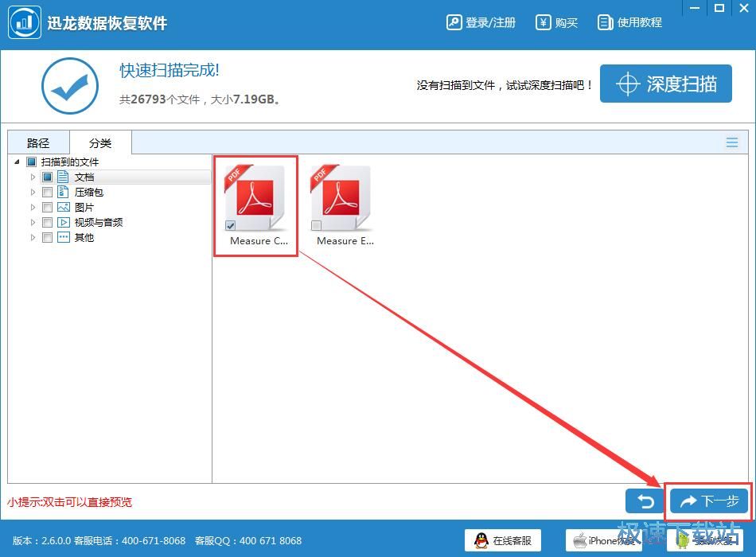Switch to the 路径 tab
This screenshot has height=557, width=756.
[38, 142]
